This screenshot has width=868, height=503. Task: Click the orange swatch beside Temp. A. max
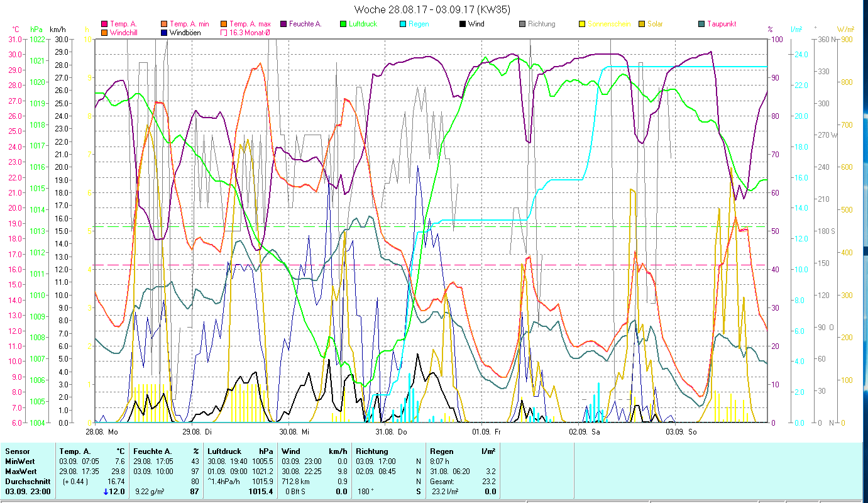(x=223, y=25)
